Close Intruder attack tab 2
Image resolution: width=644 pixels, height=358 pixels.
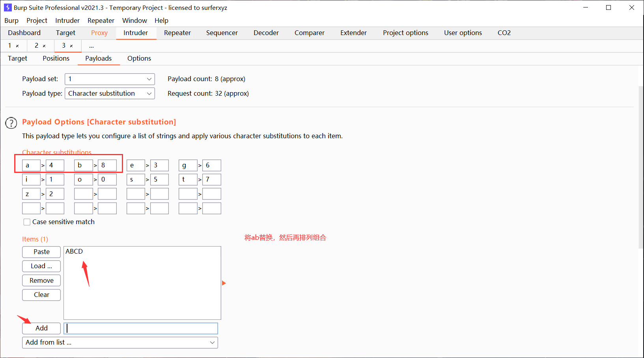pyautogui.click(x=44, y=46)
